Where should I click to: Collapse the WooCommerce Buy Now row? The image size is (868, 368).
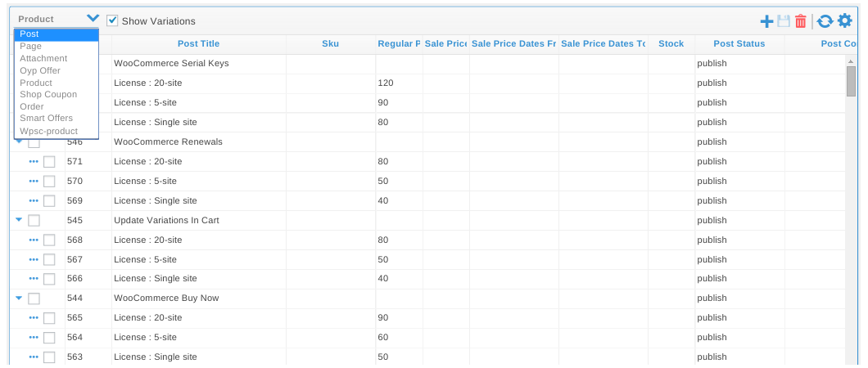[19, 298]
